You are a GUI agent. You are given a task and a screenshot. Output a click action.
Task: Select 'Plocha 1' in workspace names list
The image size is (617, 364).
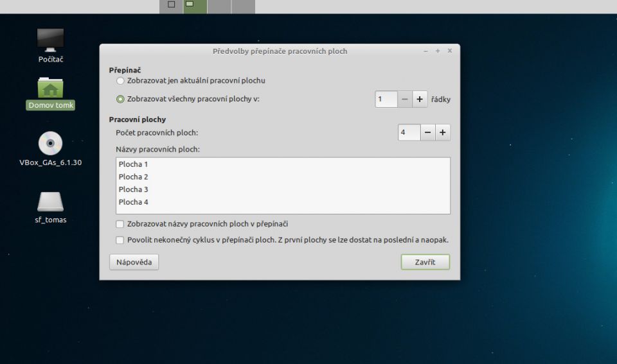pyautogui.click(x=283, y=164)
